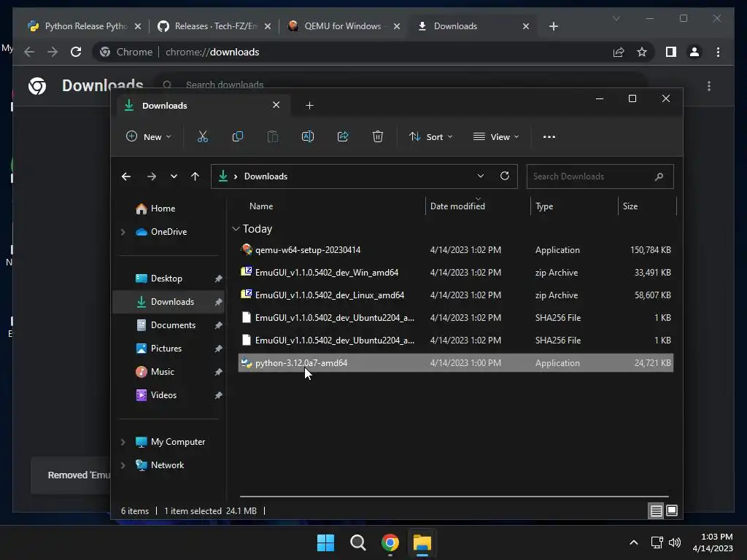Viewport: 747px width, 560px height.
Task: Switch to the Releases Tech-FZ GitHub tab
Action: pyautogui.click(x=214, y=26)
